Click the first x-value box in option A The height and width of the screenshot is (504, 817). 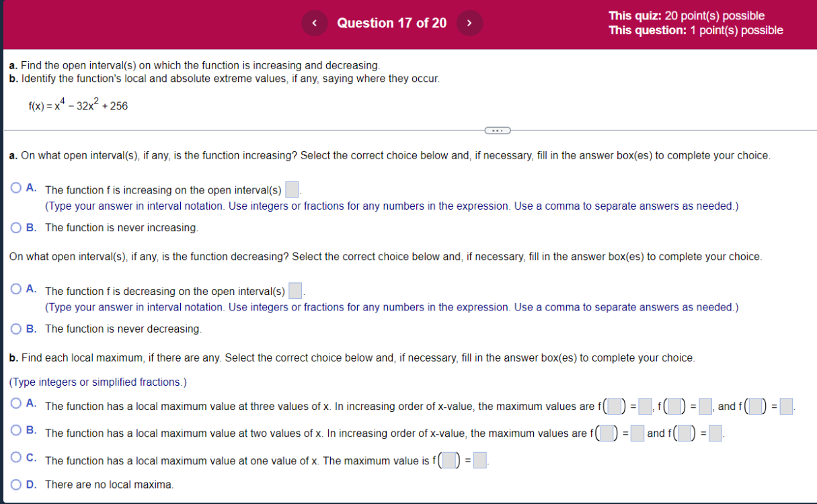tap(615, 407)
